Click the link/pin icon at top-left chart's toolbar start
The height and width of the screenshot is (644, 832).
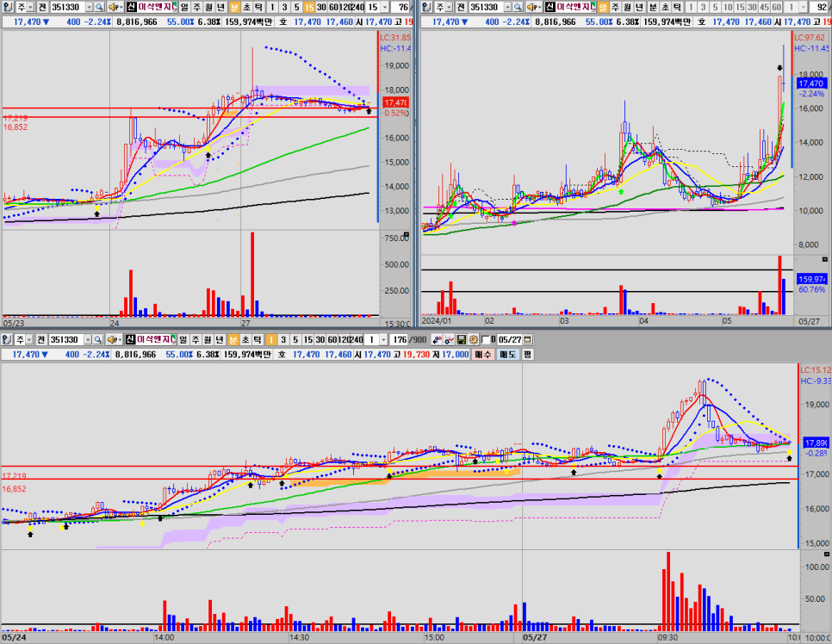8,7
